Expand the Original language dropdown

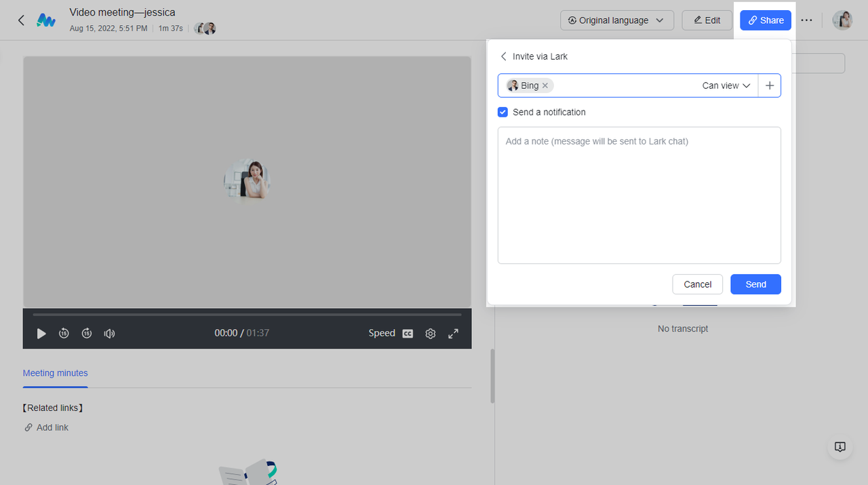[x=616, y=20]
